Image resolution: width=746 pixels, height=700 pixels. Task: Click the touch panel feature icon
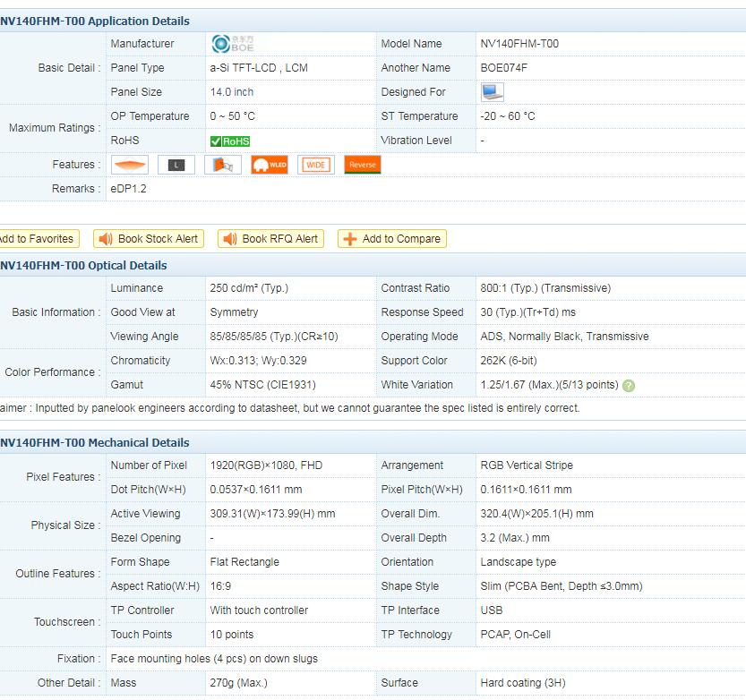[223, 165]
